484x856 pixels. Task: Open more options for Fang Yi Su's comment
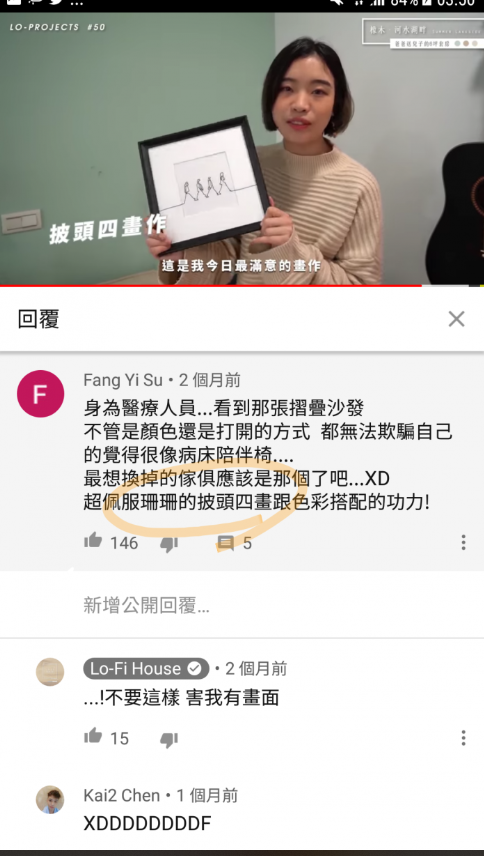tap(463, 542)
